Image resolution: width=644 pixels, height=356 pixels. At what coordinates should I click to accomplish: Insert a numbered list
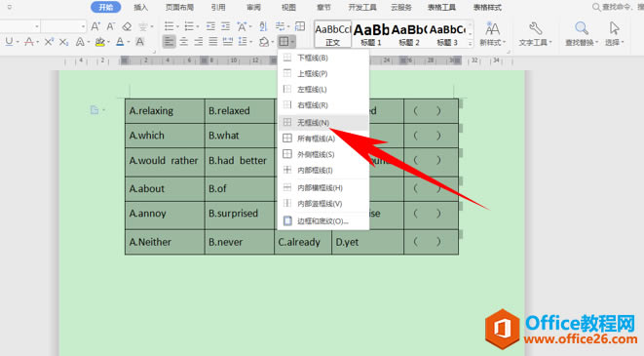click(x=189, y=26)
